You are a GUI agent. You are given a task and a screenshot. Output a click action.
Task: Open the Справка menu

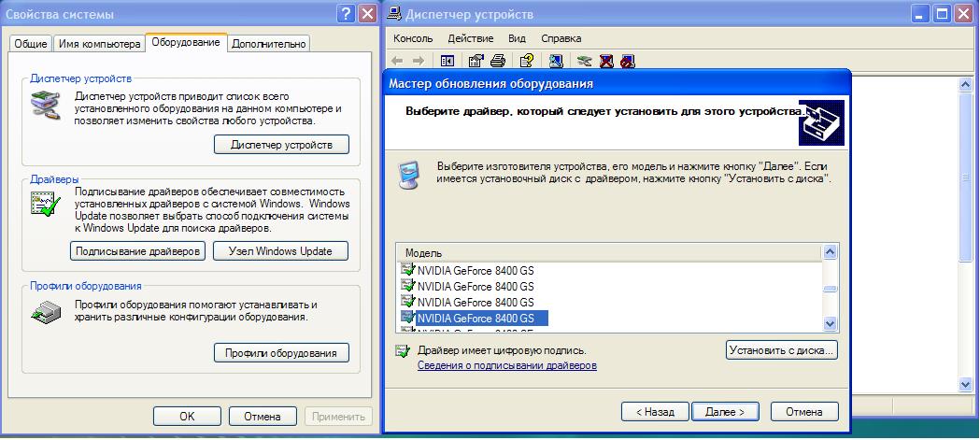tap(561, 38)
